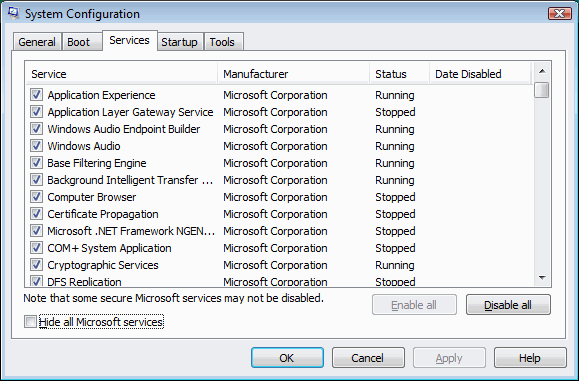Select Microsoft .NET Framework NGEN row name

coord(131,231)
